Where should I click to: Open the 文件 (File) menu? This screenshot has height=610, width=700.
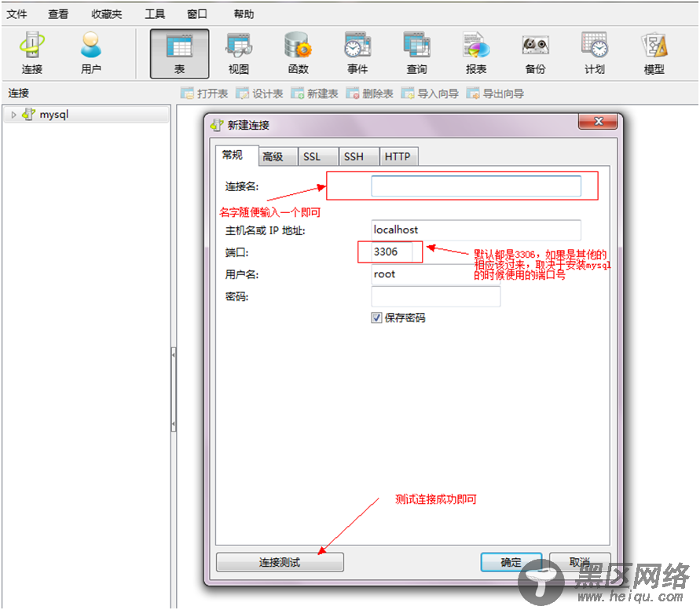pyautogui.click(x=17, y=14)
